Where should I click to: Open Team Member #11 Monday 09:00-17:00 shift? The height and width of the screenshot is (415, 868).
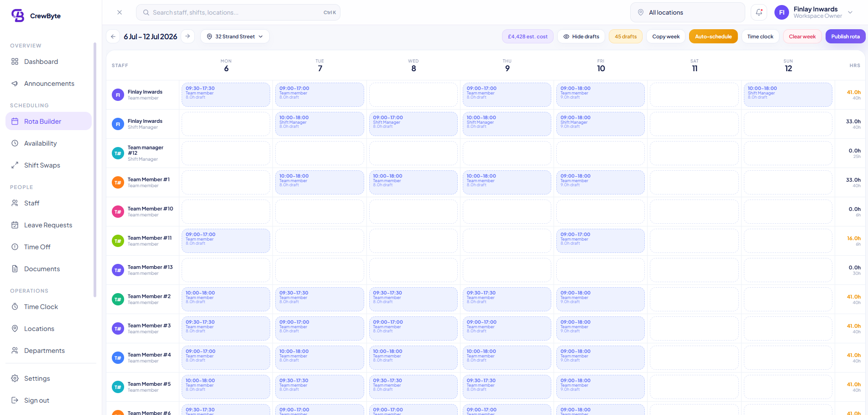pos(226,241)
